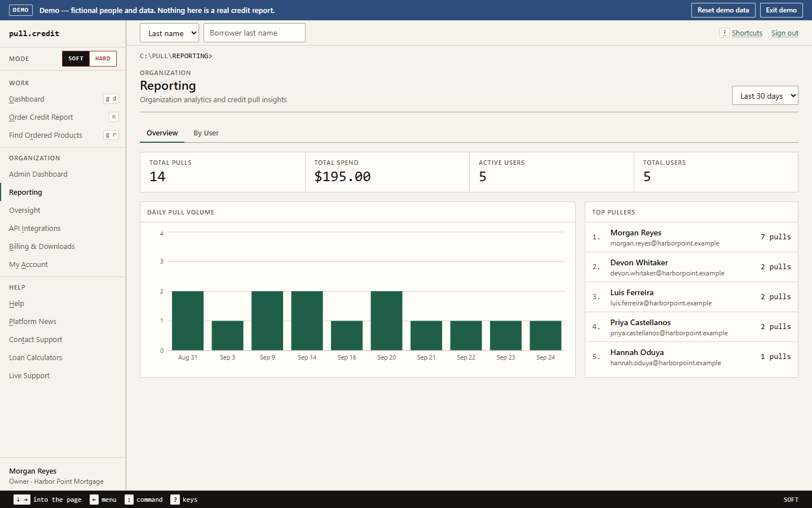Screen dimensions: 812x508
Task: Click the 'n' shortcut badge beside Order Credit Report
Action: (x=114, y=117)
